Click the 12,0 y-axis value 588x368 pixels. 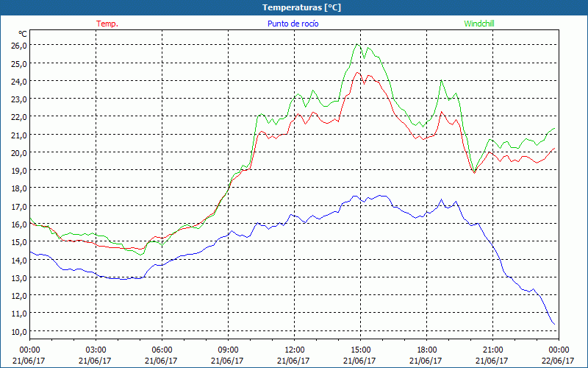[20, 296]
